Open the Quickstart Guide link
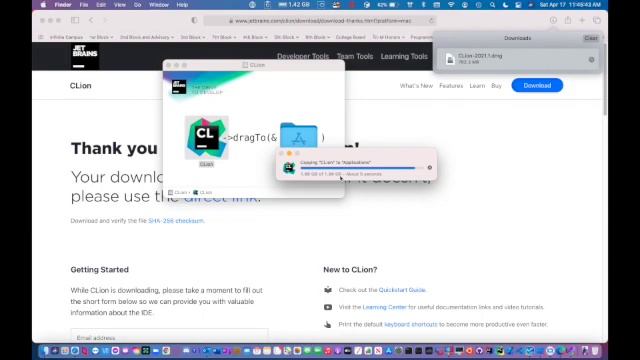 pyautogui.click(x=402, y=290)
